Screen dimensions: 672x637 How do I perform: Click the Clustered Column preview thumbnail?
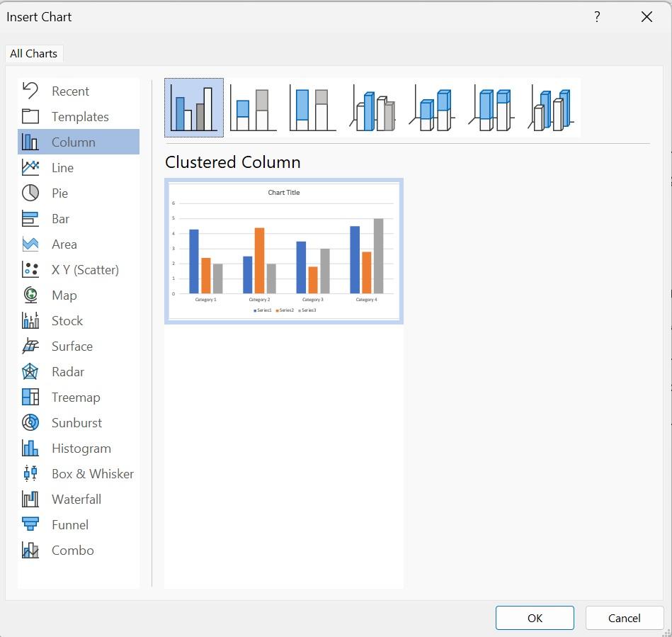click(x=283, y=252)
